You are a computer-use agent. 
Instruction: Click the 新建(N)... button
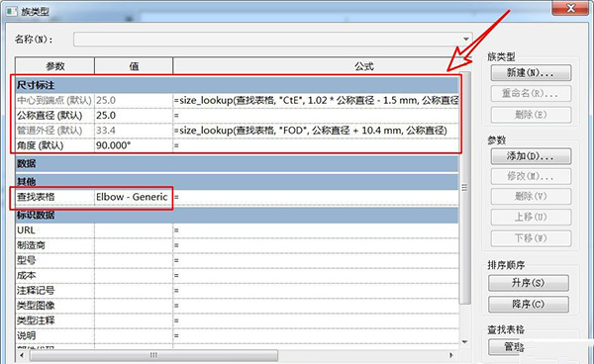(531, 72)
